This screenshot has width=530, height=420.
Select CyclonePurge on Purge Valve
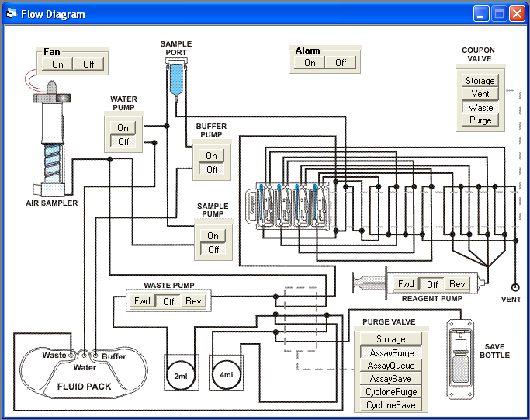[x=391, y=392]
